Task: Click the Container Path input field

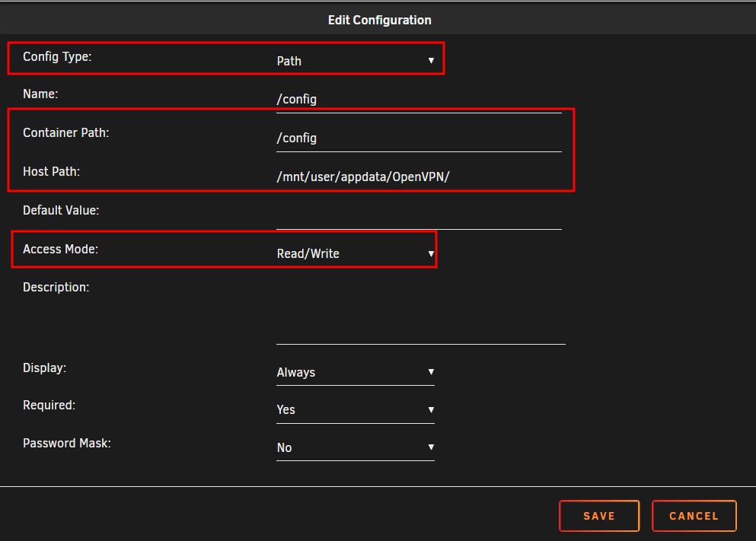Action: point(419,138)
